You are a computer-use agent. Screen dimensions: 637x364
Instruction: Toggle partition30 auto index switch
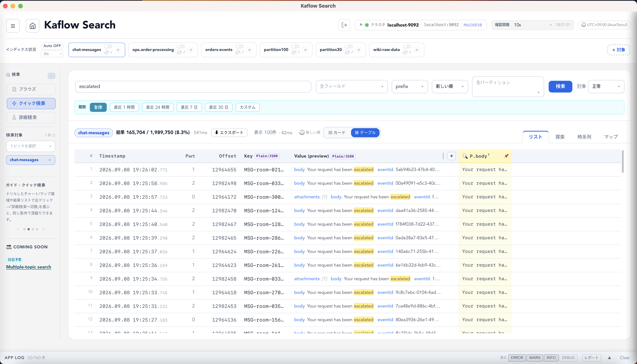[x=349, y=46]
